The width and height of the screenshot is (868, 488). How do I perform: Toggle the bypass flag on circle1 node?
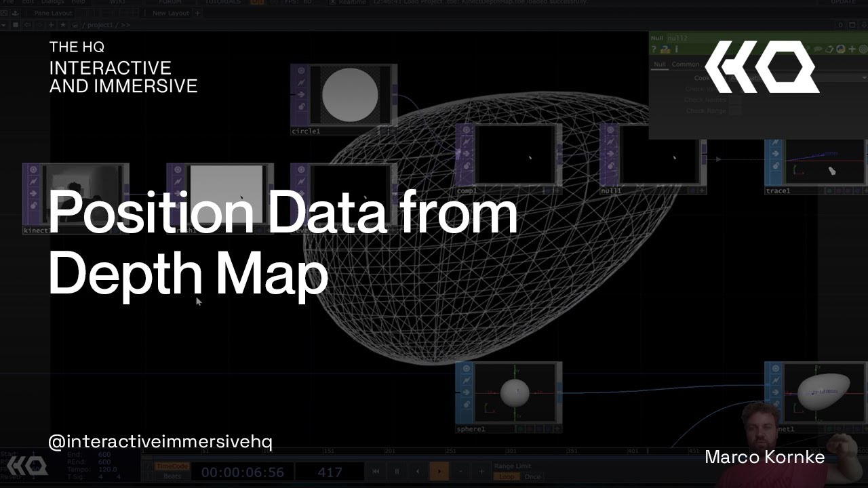301,94
